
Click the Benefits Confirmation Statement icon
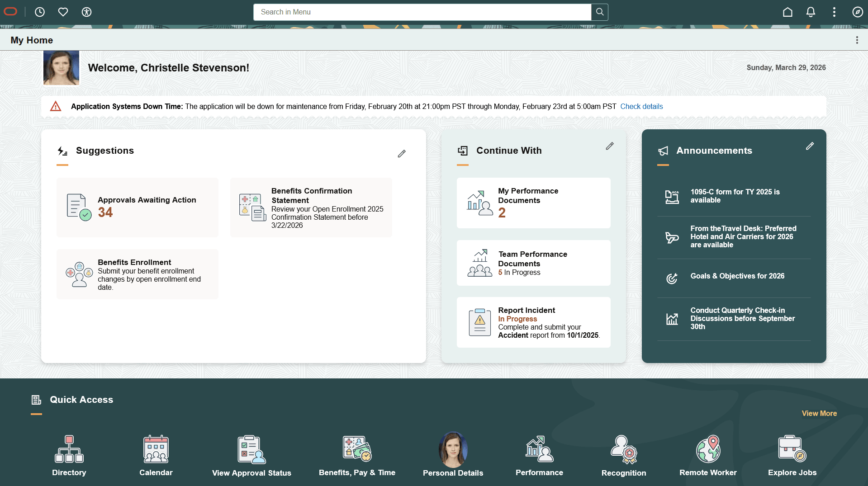252,208
